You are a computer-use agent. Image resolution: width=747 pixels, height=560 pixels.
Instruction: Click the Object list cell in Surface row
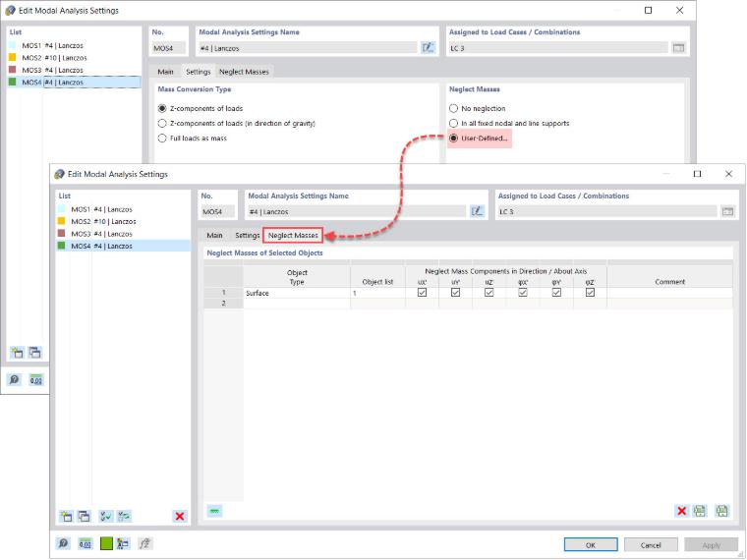point(377,293)
